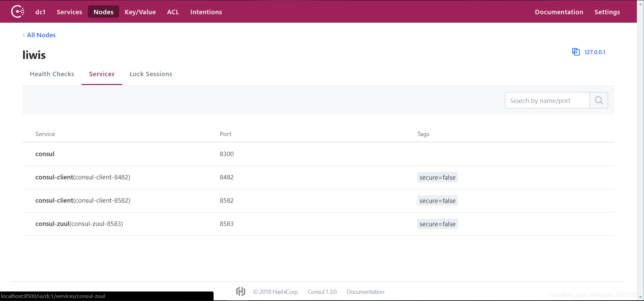Click the Consul logo icon
644x301 pixels.
[x=18, y=12]
